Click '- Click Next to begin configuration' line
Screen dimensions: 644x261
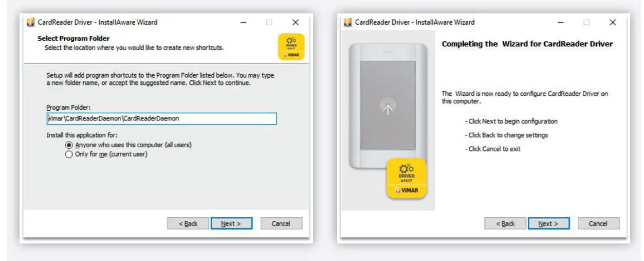click(511, 121)
